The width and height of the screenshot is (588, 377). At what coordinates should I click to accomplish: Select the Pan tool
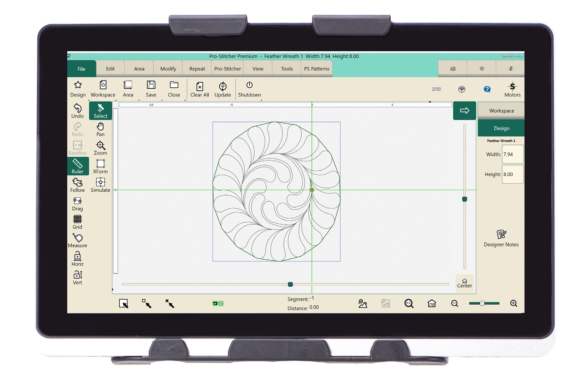(x=100, y=129)
